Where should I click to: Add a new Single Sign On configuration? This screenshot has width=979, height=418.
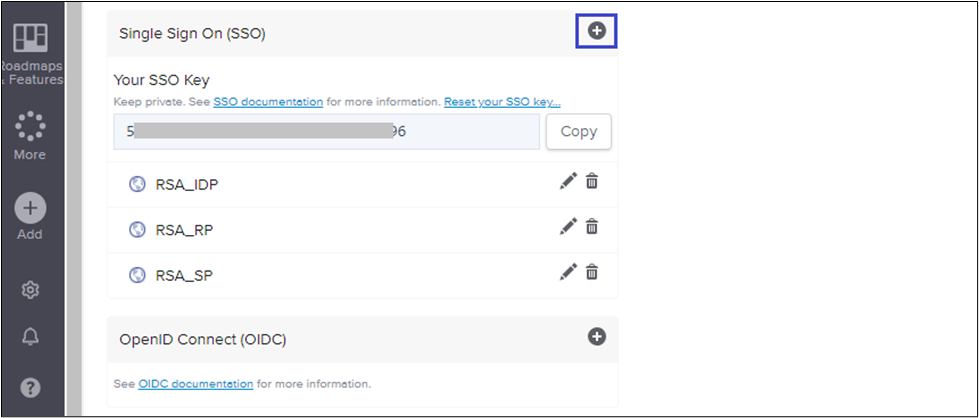596,32
